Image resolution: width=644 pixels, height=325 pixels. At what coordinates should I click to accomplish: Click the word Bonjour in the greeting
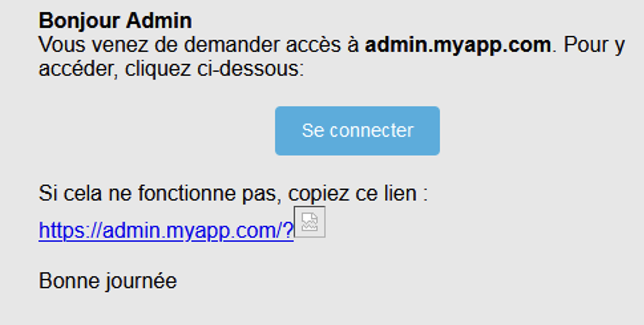click(79, 21)
